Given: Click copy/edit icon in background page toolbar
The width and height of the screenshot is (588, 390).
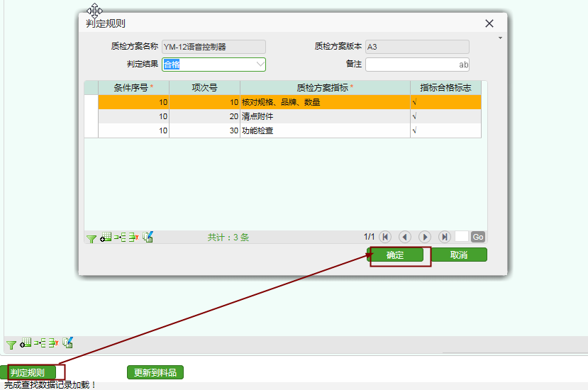Looking at the screenshot, I should click(x=67, y=342).
